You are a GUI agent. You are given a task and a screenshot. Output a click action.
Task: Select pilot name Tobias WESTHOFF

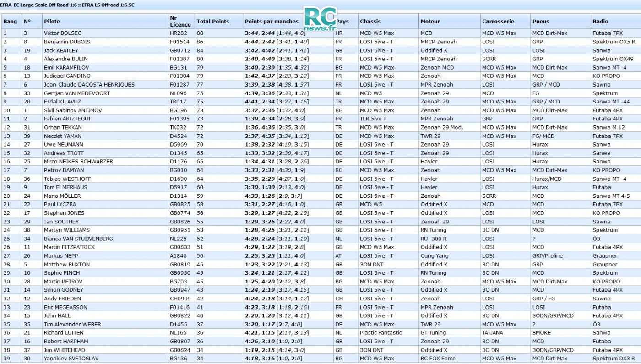coord(67,179)
